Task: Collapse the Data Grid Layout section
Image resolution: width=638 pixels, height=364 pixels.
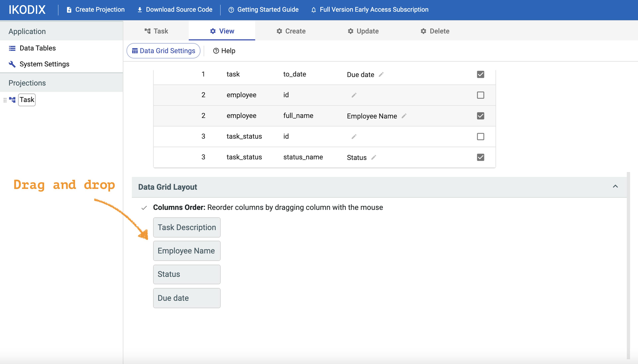Action: pos(616,186)
